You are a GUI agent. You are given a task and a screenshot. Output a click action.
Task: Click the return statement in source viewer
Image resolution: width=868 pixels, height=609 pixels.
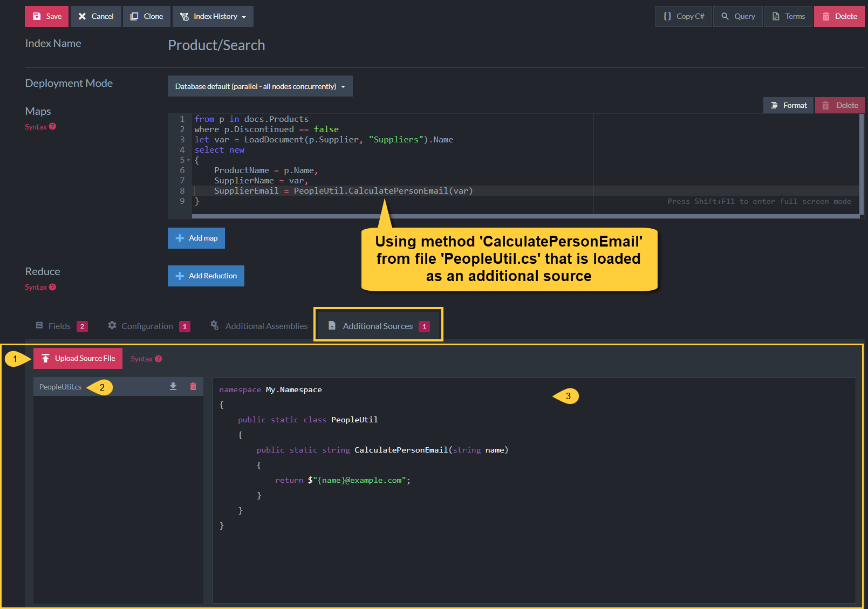point(343,480)
